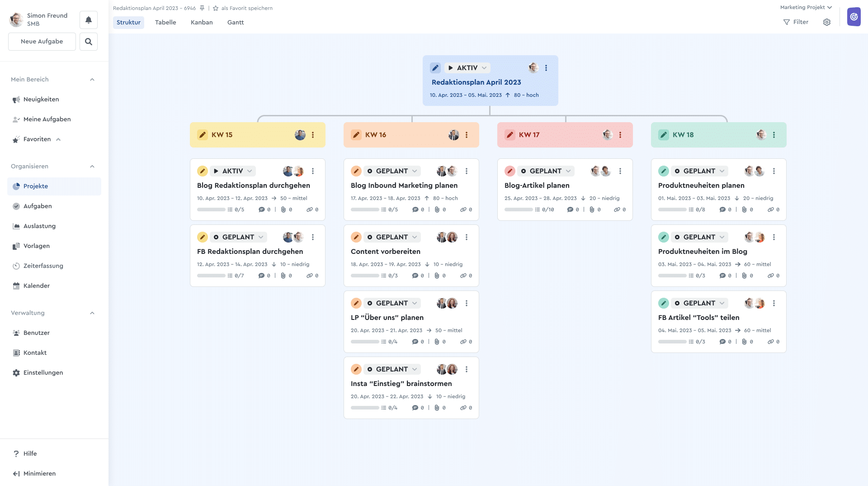This screenshot has width=868, height=486.
Task: Save as favorite star icon
Action: pos(216,8)
